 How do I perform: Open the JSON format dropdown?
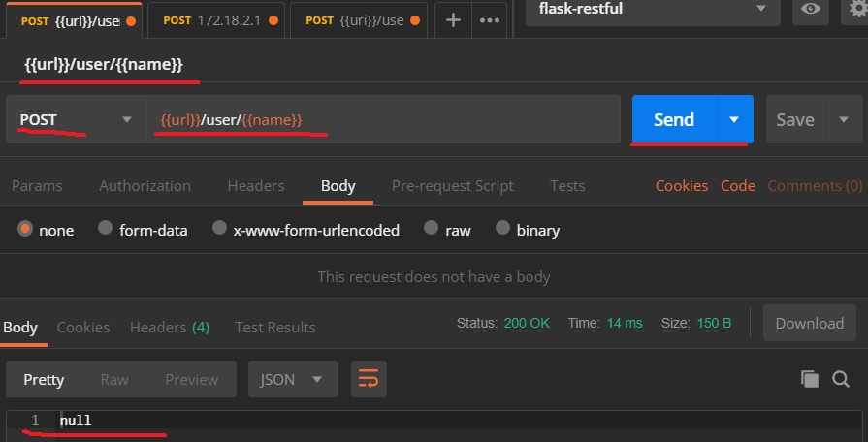coord(293,380)
